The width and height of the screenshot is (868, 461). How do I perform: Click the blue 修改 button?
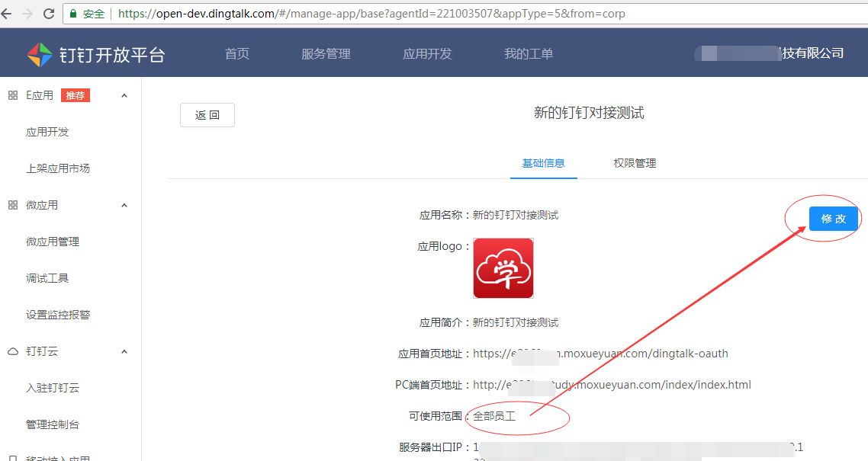point(834,219)
